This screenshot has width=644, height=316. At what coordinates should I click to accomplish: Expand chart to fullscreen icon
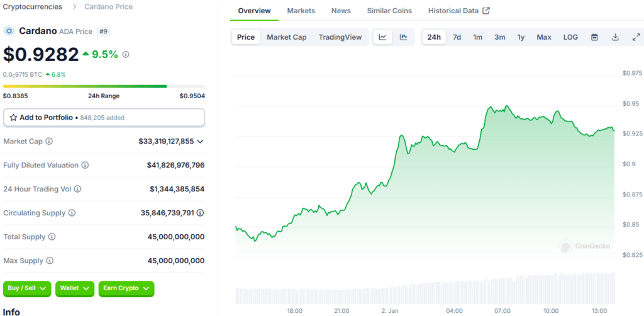click(x=636, y=37)
